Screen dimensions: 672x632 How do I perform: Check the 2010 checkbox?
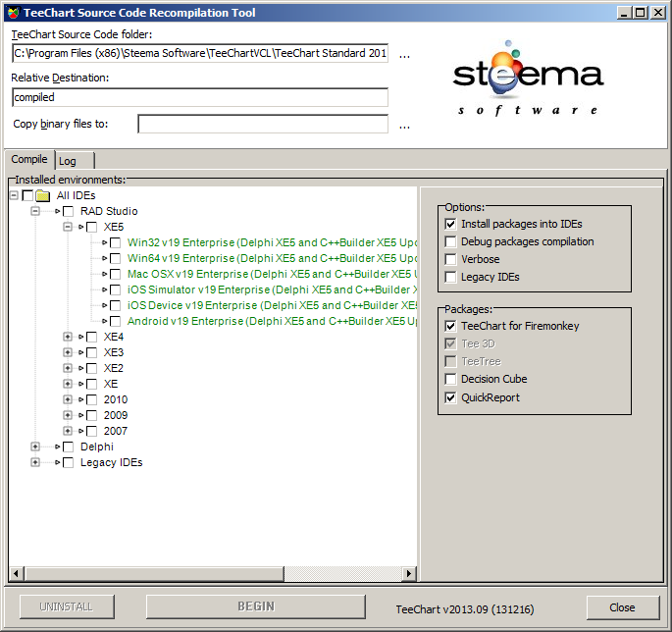(91, 400)
